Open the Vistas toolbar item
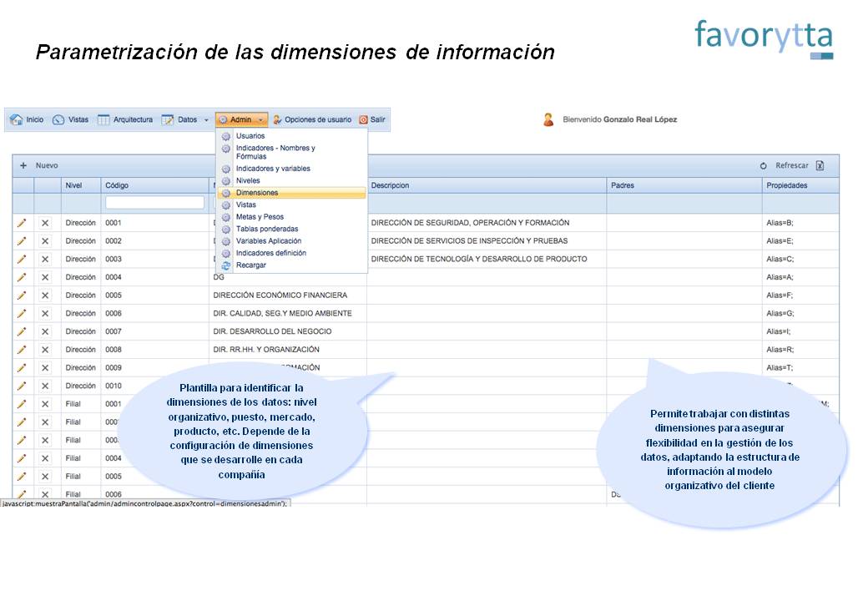The width and height of the screenshot is (868, 601). [x=70, y=119]
